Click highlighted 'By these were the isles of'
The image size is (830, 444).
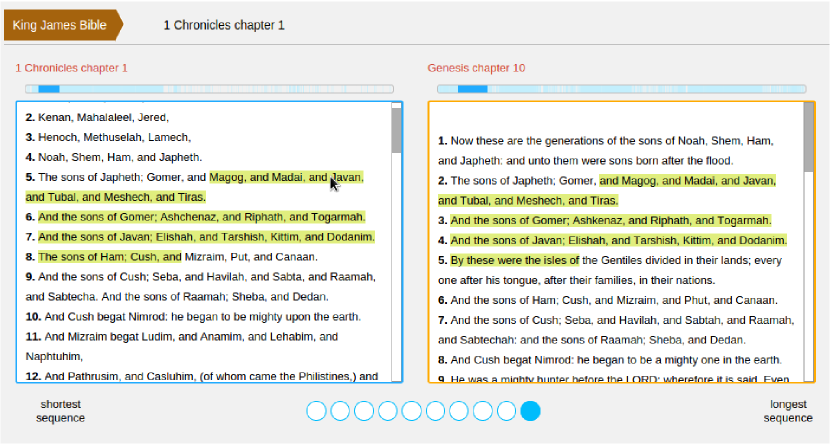[515, 260]
